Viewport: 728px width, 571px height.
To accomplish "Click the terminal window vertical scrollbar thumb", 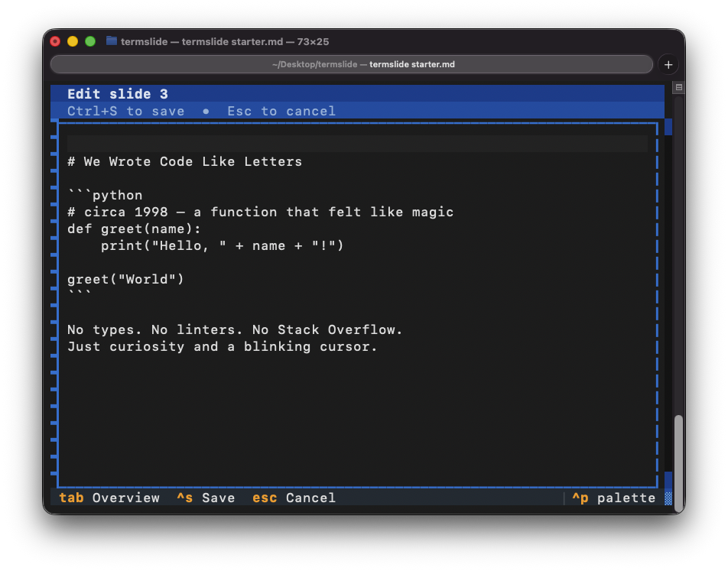I will [678, 462].
